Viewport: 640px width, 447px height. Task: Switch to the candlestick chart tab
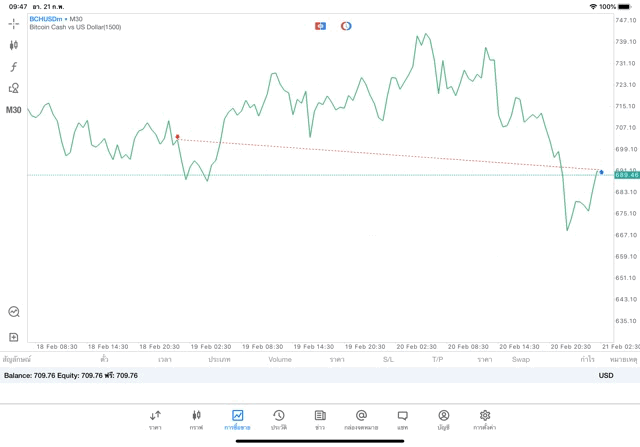[x=196, y=418]
